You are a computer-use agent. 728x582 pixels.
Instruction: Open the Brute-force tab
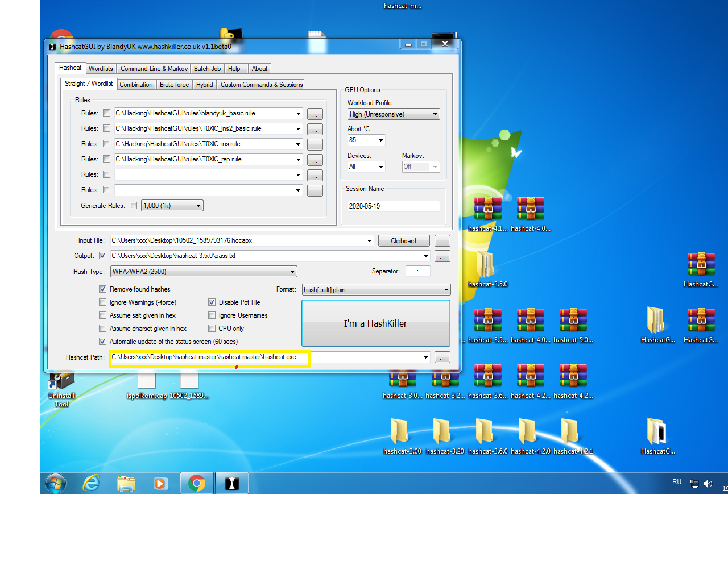174,85
